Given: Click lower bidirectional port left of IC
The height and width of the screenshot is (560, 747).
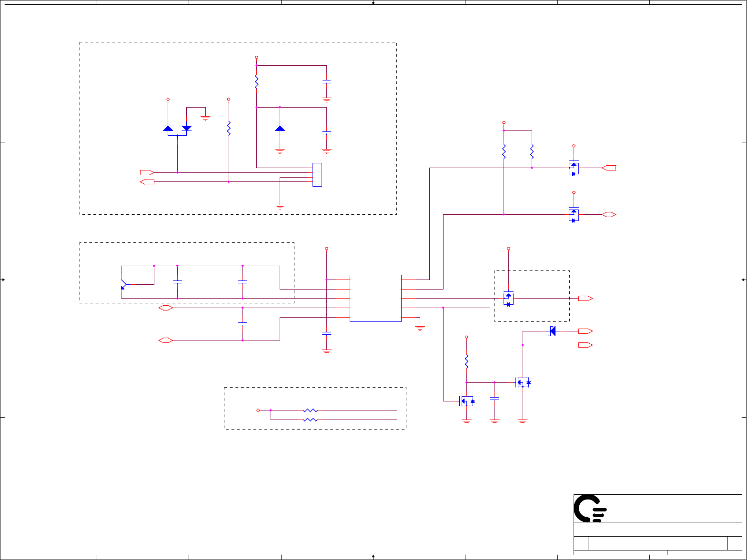Looking at the screenshot, I should tap(165, 340).
